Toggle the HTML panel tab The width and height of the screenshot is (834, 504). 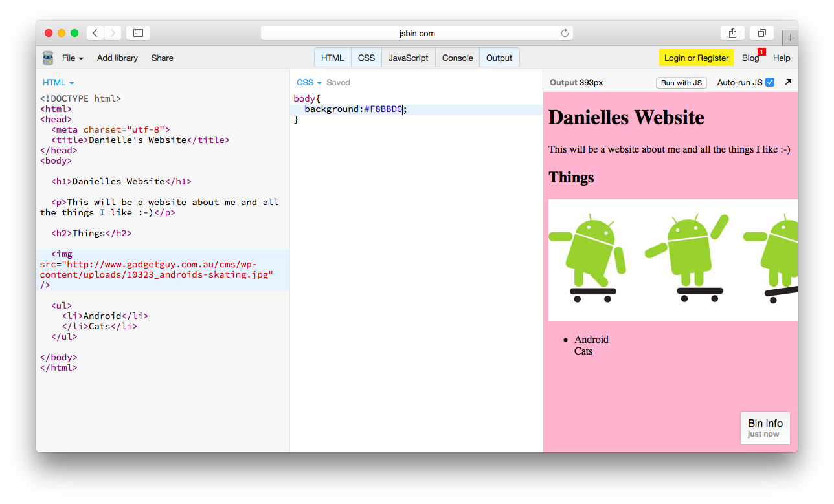pos(333,58)
